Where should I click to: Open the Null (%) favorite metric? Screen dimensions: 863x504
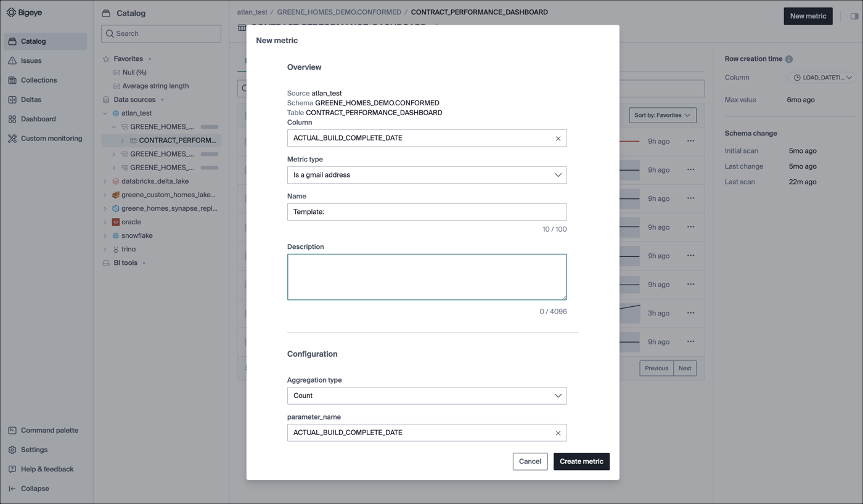(134, 72)
